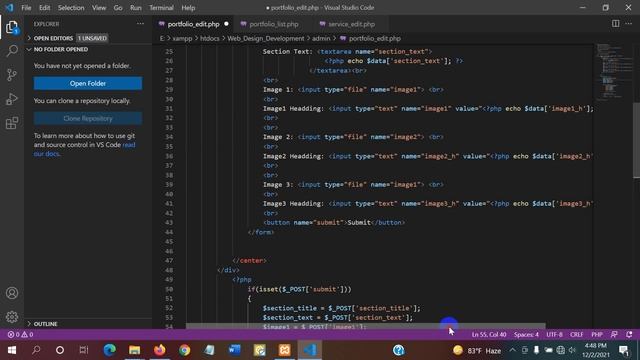Open the Extensions view
640x360 pixels.
(12, 123)
